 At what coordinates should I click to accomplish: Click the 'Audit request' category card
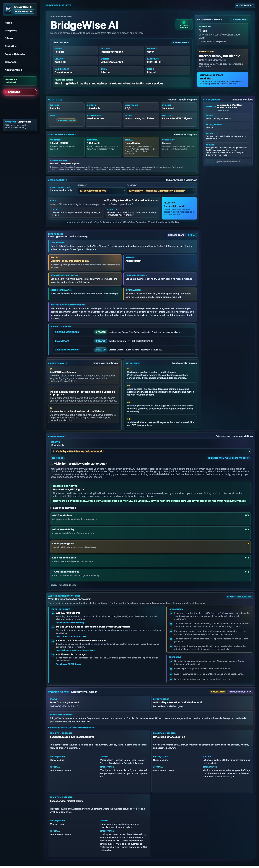[x=160, y=263]
